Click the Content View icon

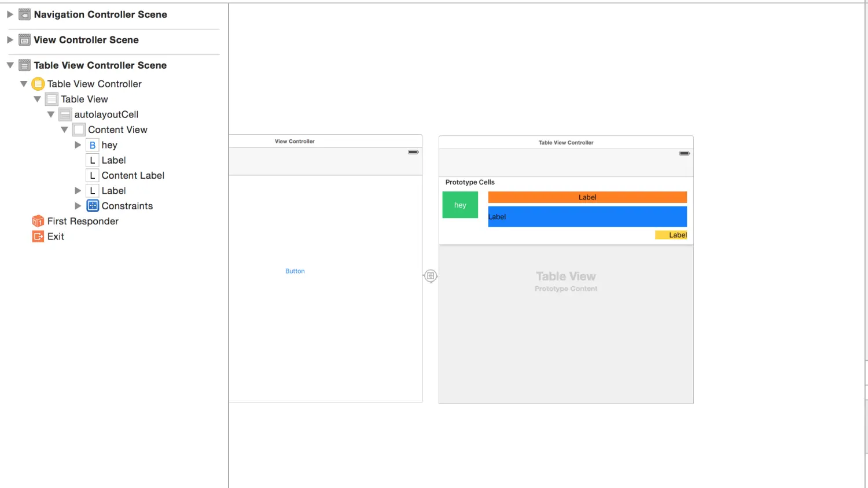pos(79,130)
